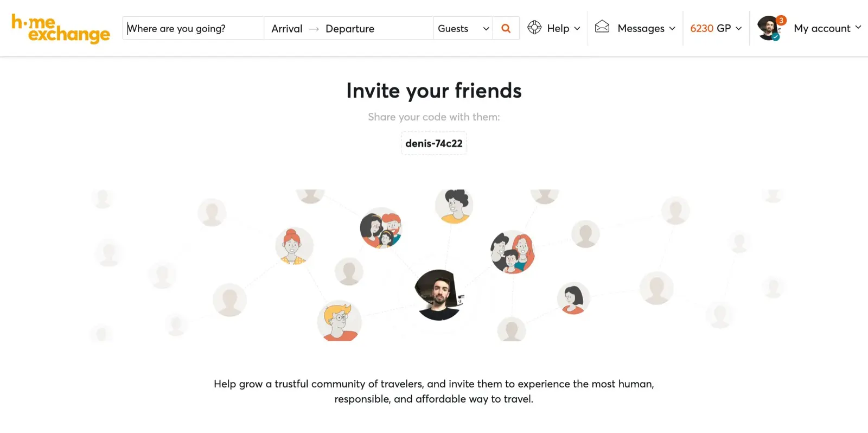868x433 pixels.
Task: Click the blond man with glasses avatar
Action: tap(340, 321)
